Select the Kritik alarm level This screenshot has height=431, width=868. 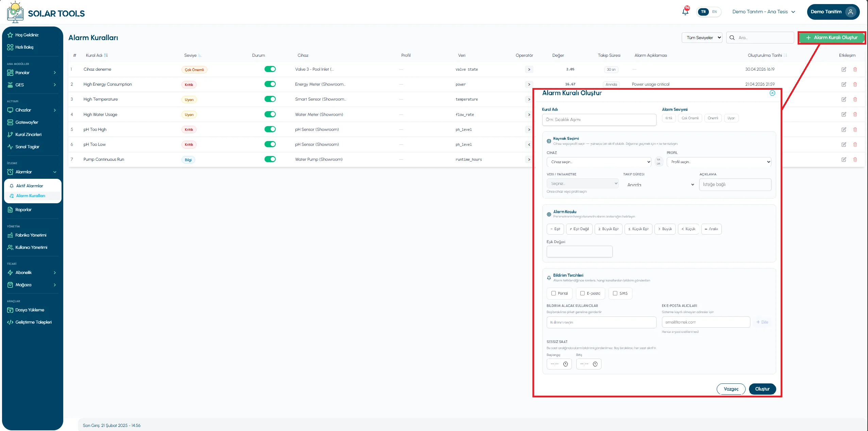point(668,118)
